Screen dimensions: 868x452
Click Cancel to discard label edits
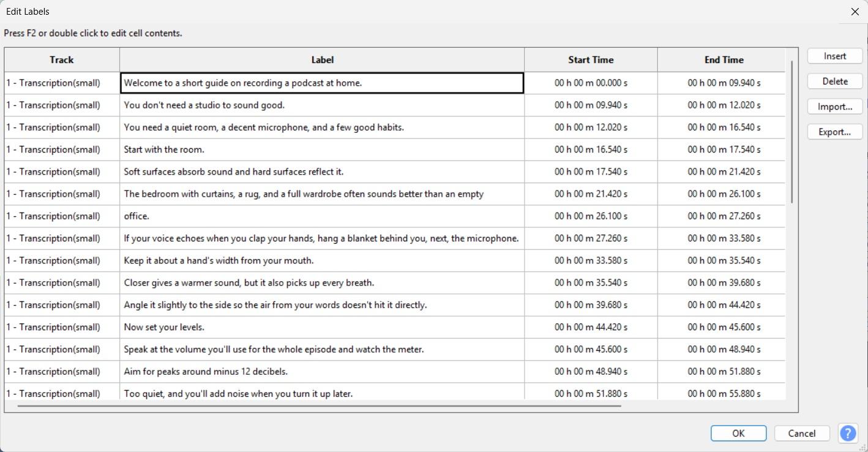[802, 433]
